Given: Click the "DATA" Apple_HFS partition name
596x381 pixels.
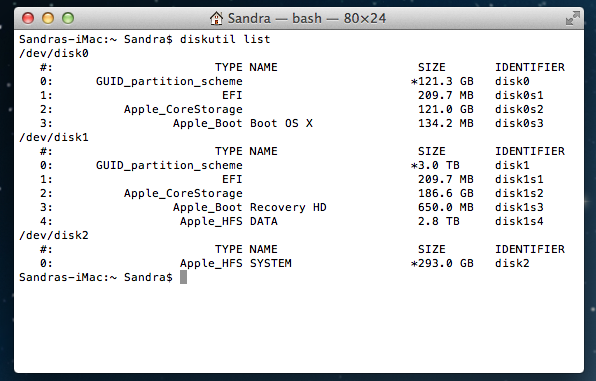Looking at the screenshot, I should click(x=264, y=221).
